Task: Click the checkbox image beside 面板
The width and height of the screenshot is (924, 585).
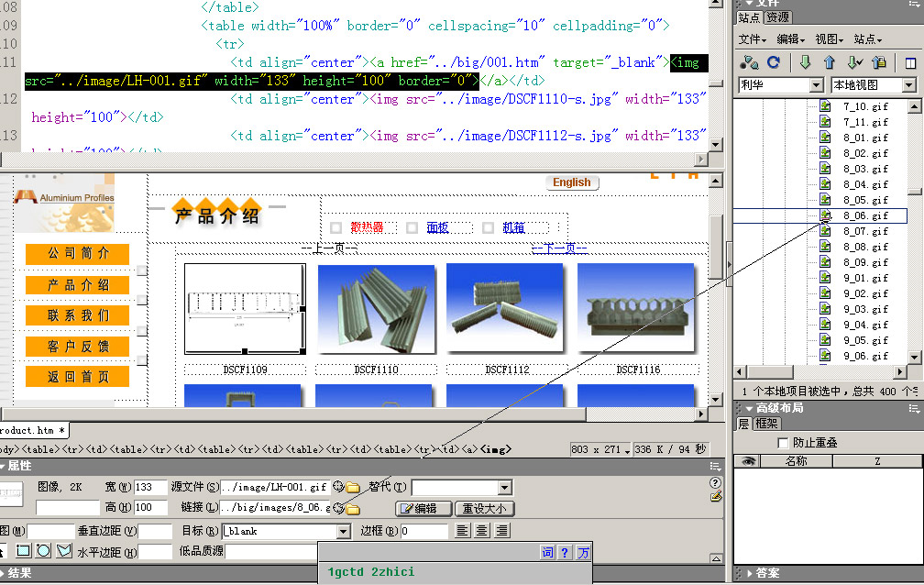Action: tap(412, 227)
